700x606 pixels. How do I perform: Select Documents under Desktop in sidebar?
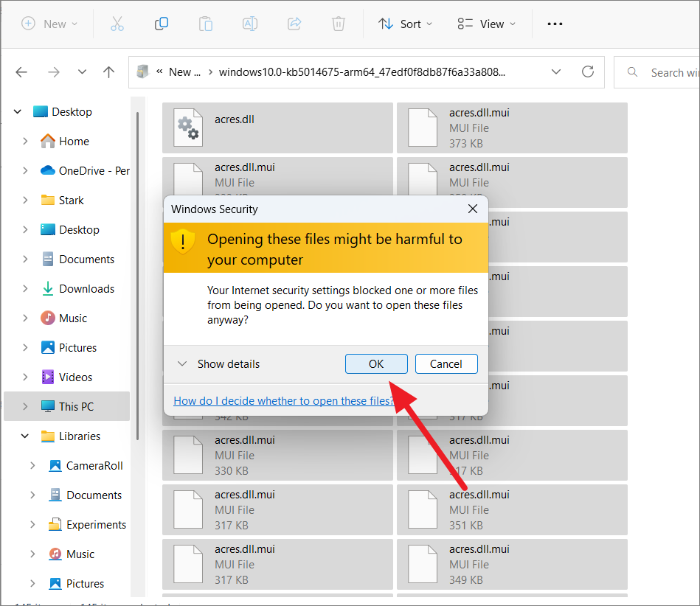point(86,260)
